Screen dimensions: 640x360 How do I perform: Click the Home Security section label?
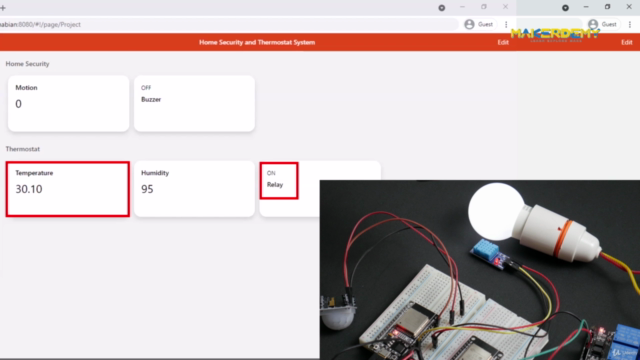(x=27, y=64)
